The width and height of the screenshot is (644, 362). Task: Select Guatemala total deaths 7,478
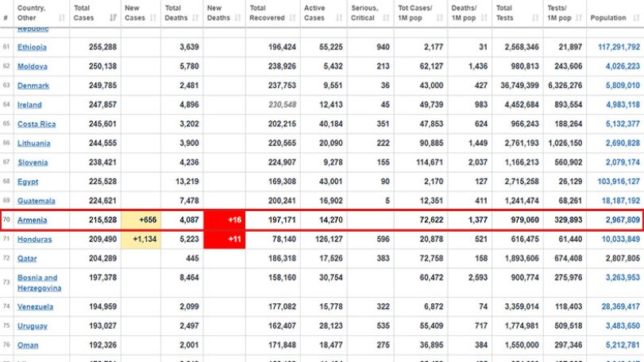[x=189, y=201]
